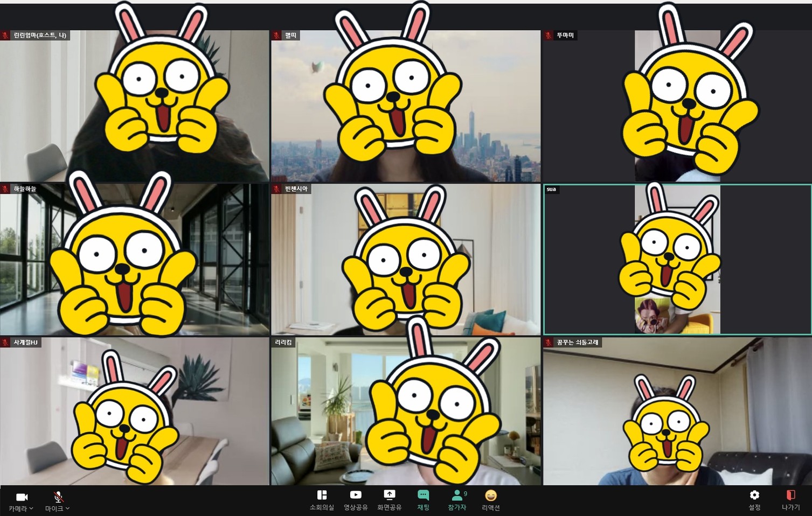Select the 빈첸시아 name label
Image resolution: width=812 pixels, height=516 pixels.
point(296,189)
